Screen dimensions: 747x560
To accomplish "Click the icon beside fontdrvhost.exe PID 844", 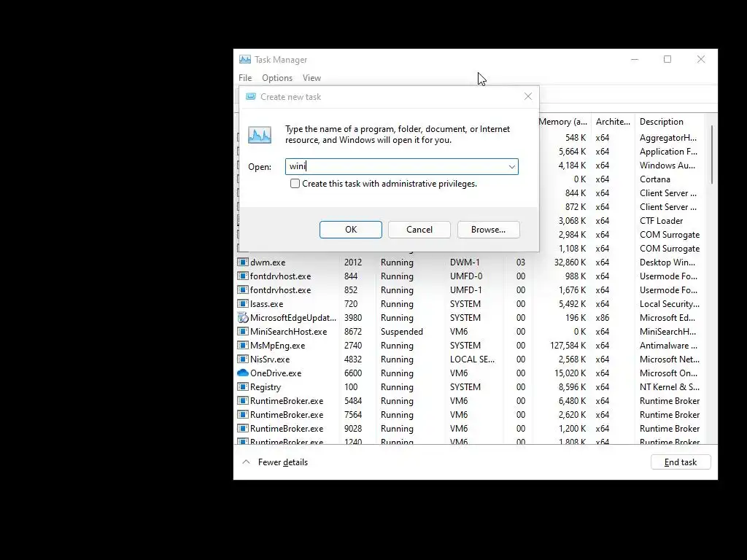I will 243,276.
